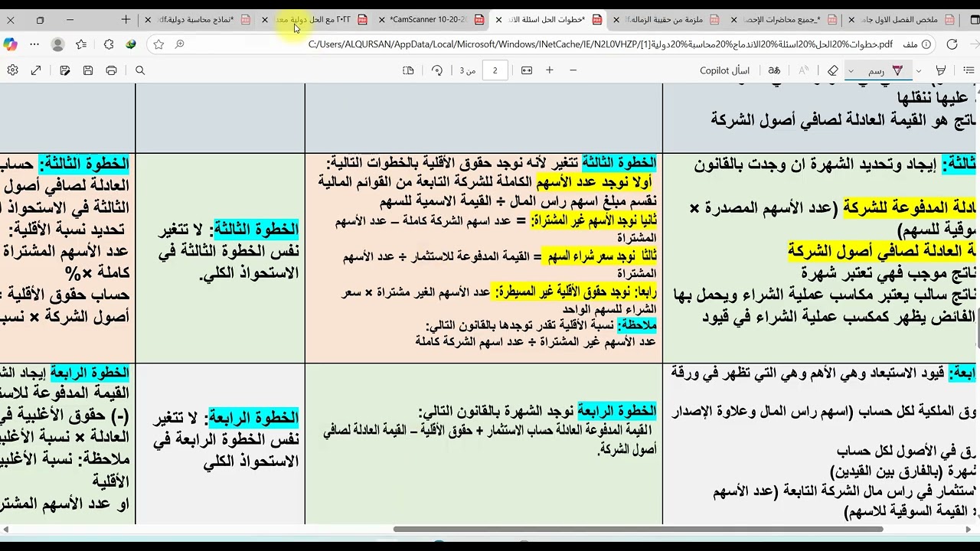The image size is (980, 551).
Task: Click the translate icon in PDF toolbar
Action: [x=774, y=70]
